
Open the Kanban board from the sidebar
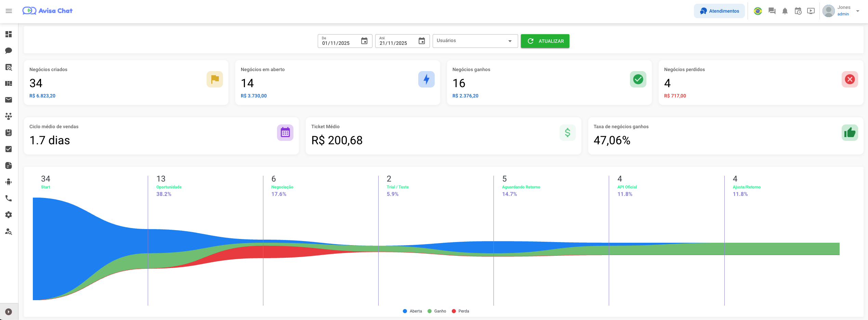[x=9, y=83]
